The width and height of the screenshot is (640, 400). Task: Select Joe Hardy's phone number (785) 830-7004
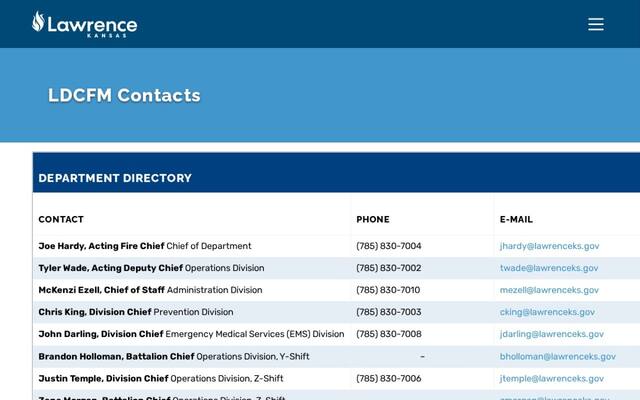pyautogui.click(x=389, y=246)
